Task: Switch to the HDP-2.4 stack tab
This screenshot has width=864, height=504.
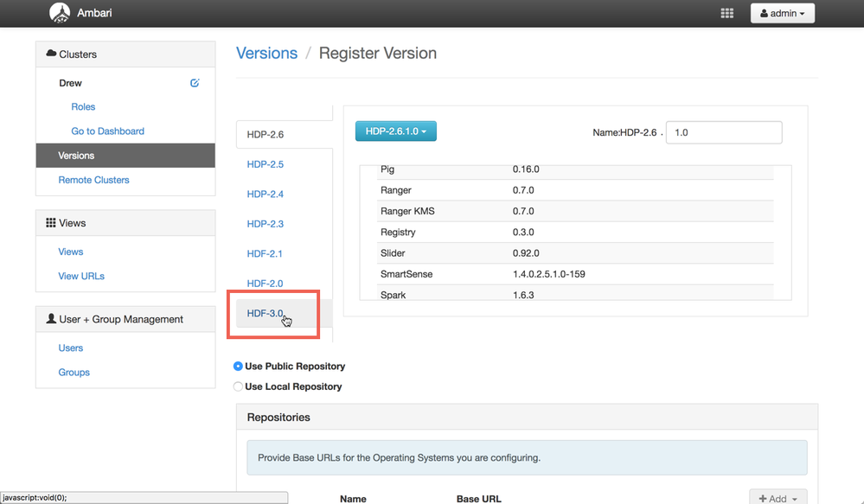Action: coord(265,194)
